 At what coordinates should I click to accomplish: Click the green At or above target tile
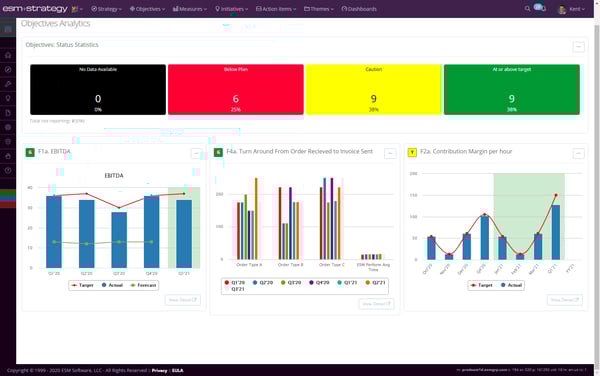coord(512,90)
